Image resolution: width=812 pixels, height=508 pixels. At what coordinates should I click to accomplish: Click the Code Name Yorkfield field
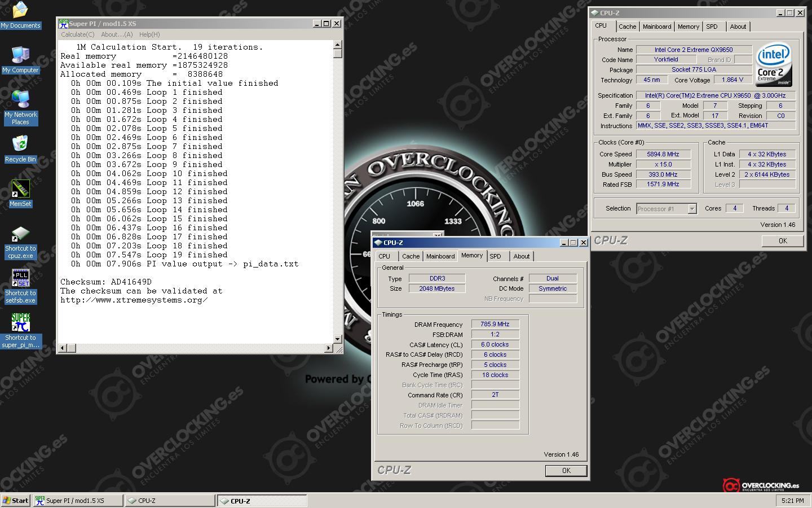[x=666, y=59]
